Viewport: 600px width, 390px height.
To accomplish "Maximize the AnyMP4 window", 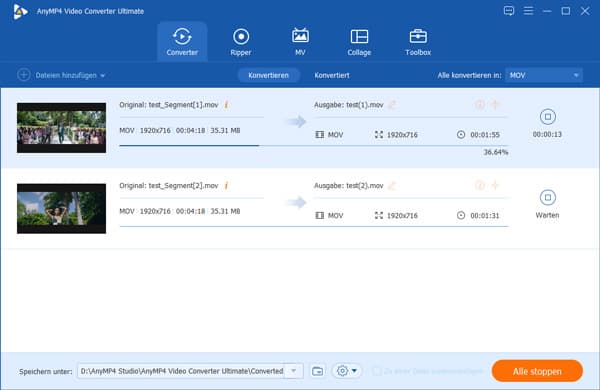I will click(x=566, y=11).
